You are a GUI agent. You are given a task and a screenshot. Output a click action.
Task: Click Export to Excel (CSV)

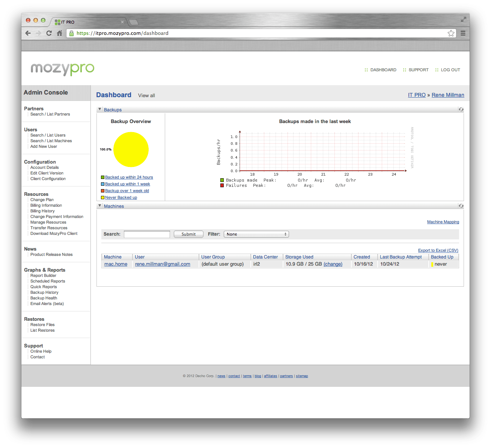tap(438, 250)
